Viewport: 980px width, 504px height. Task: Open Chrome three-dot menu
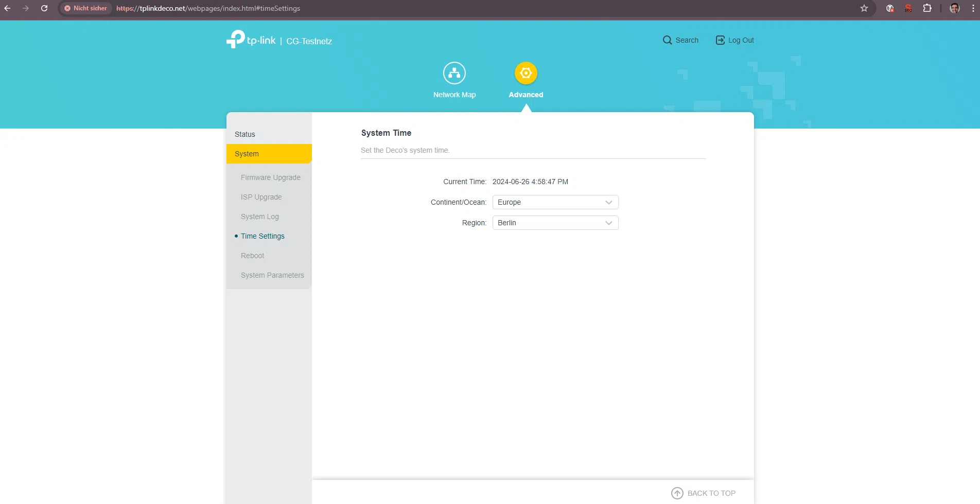[x=973, y=8]
